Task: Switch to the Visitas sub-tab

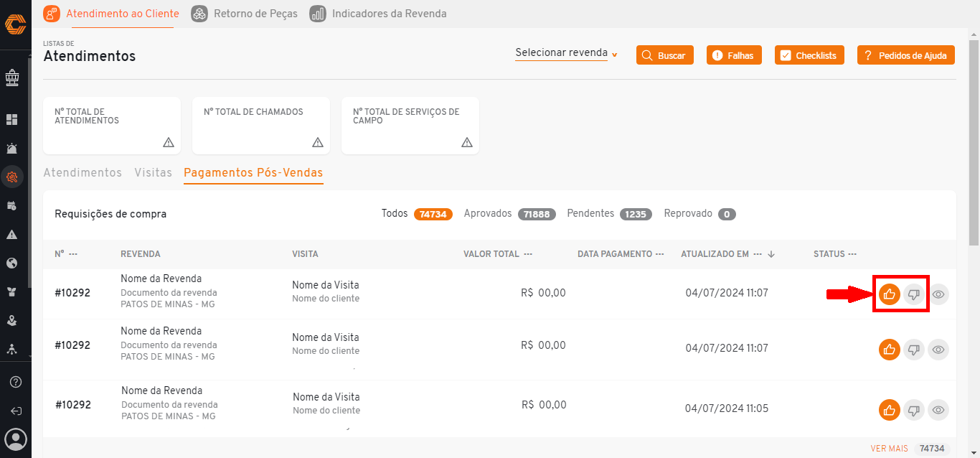Action: [154, 173]
